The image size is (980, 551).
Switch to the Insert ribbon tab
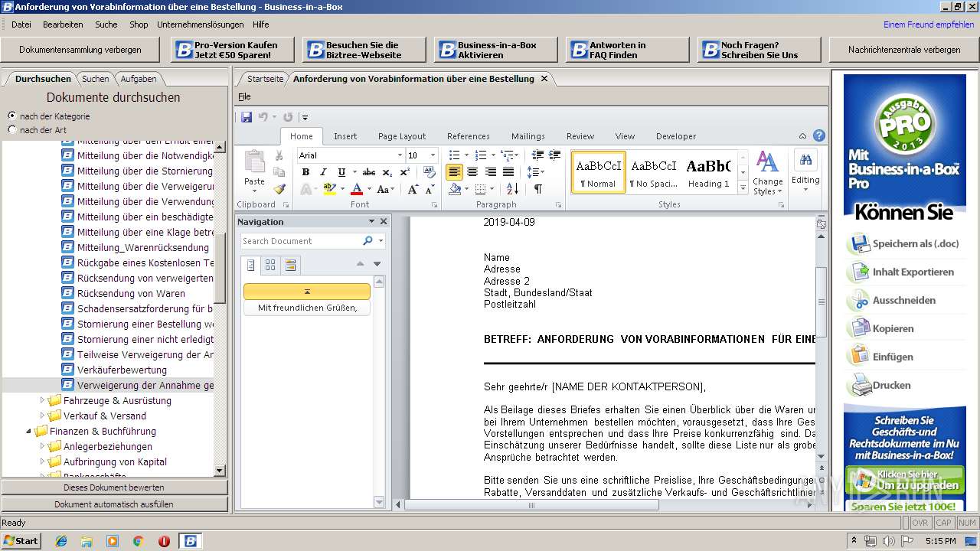[x=345, y=136]
